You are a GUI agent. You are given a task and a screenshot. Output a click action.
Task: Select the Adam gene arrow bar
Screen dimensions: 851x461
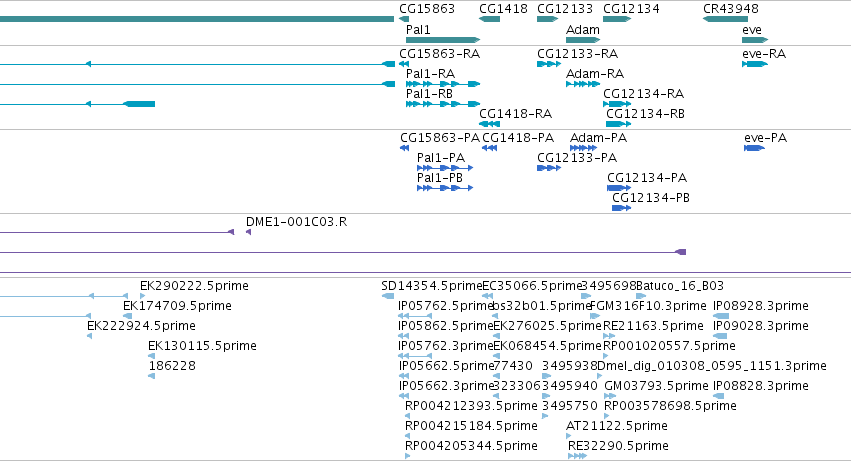tap(583, 40)
